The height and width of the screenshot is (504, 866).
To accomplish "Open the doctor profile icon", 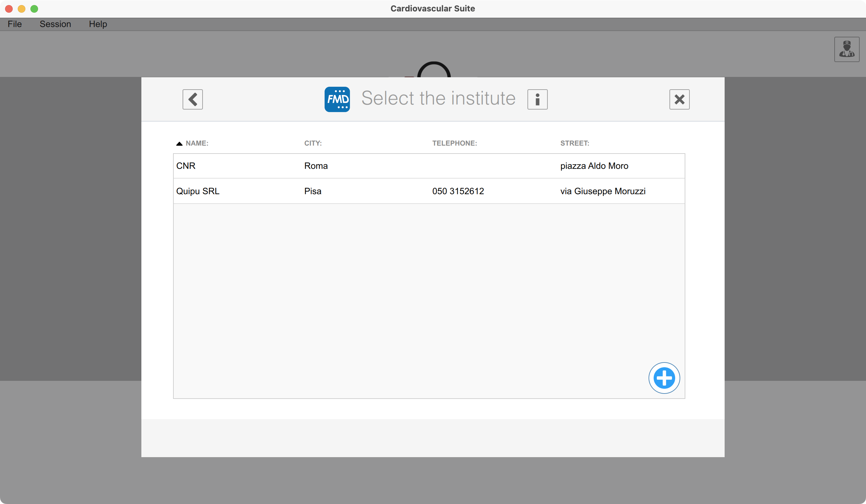I will [x=846, y=49].
